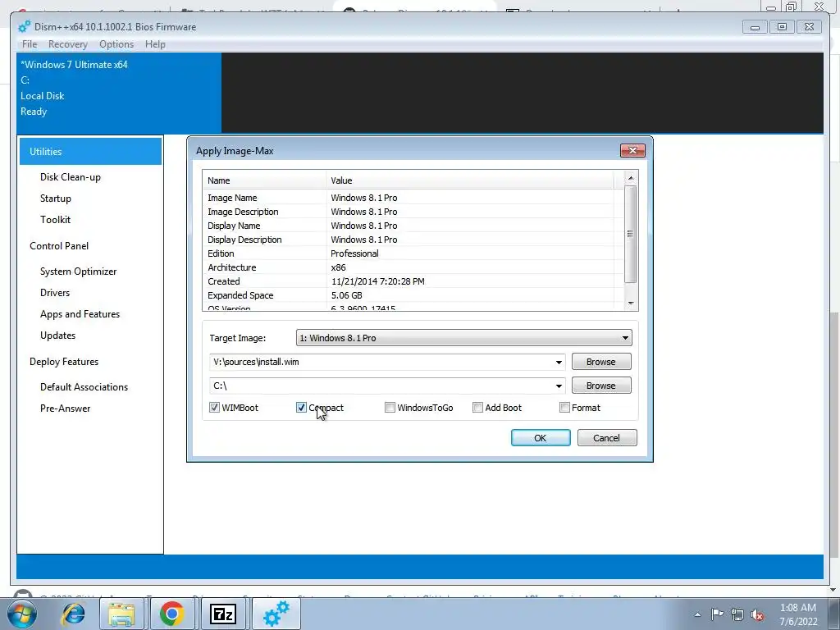Open System Optimizer in sidebar
The height and width of the screenshot is (630, 840).
pyautogui.click(x=78, y=271)
